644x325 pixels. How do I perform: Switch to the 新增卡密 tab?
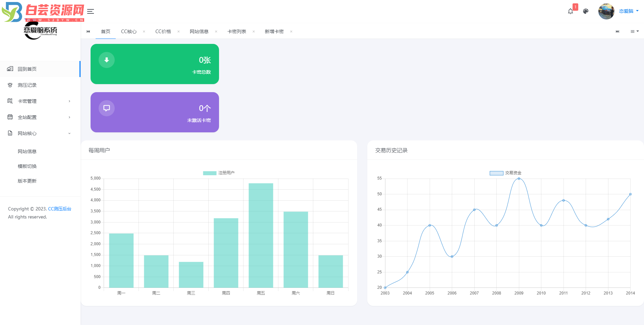(274, 31)
